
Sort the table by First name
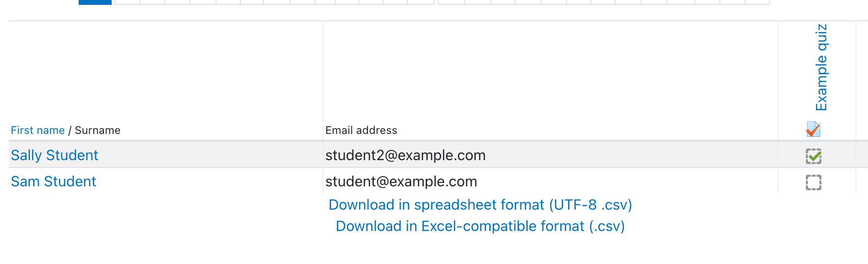point(38,130)
